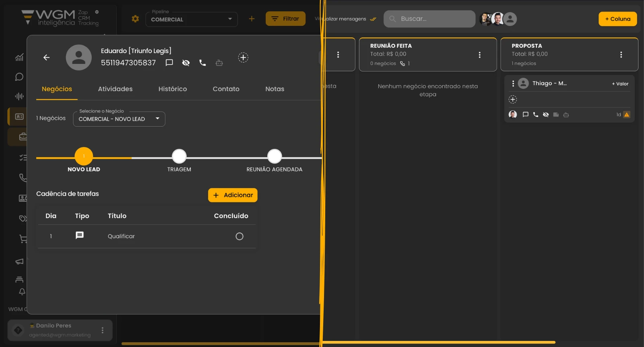Click phone icon on Thiago's deal card

tap(535, 115)
